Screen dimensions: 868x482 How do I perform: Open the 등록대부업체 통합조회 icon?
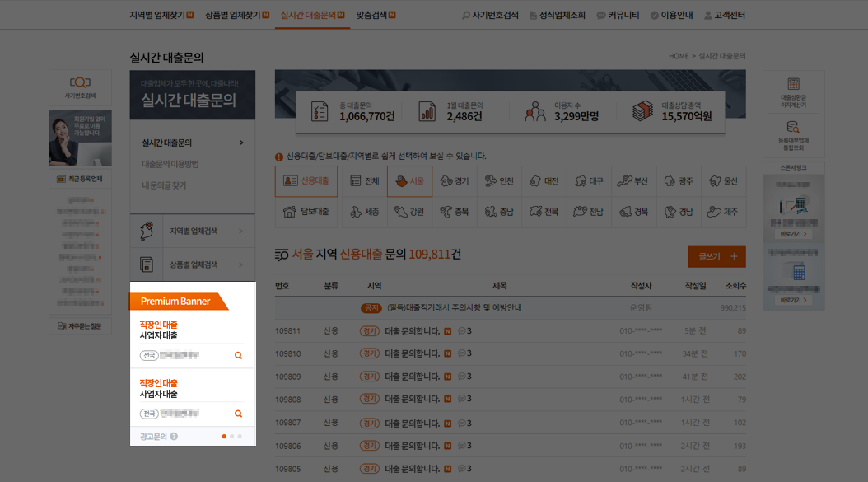click(x=793, y=135)
